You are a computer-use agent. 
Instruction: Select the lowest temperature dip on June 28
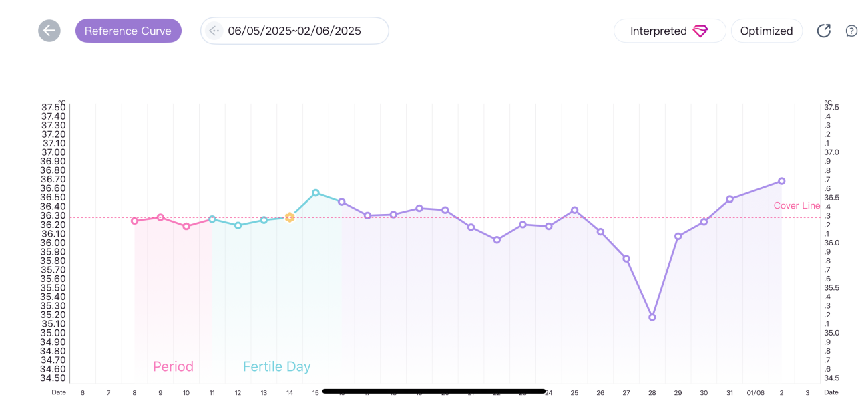[x=652, y=316]
